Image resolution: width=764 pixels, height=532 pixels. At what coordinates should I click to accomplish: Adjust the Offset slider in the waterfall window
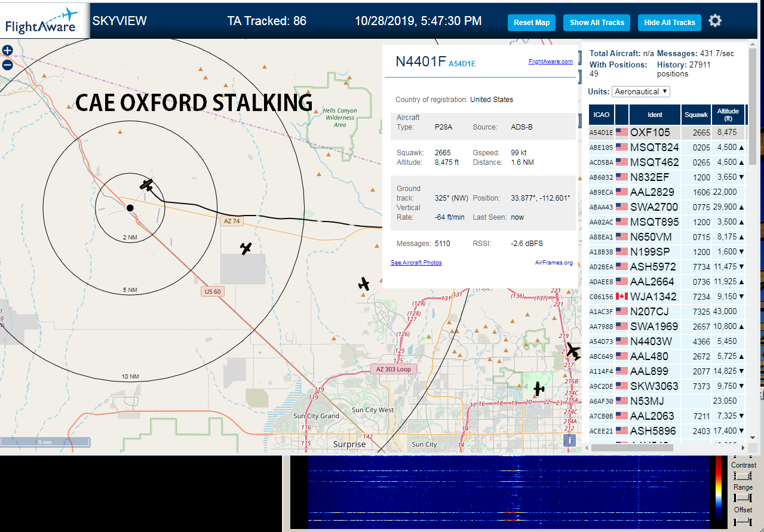pos(742,521)
